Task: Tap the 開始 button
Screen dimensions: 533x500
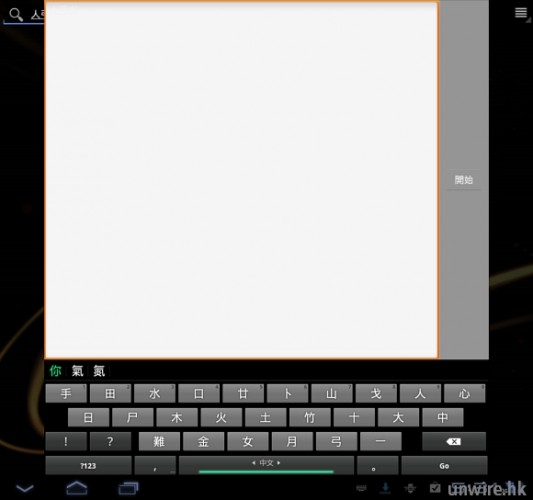Action: click(x=464, y=179)
